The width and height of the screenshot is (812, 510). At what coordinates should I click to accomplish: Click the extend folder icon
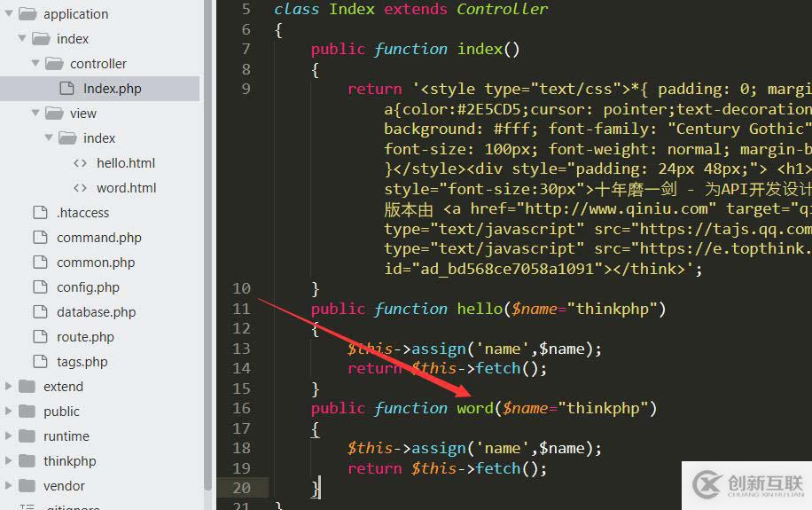point(27,386)
